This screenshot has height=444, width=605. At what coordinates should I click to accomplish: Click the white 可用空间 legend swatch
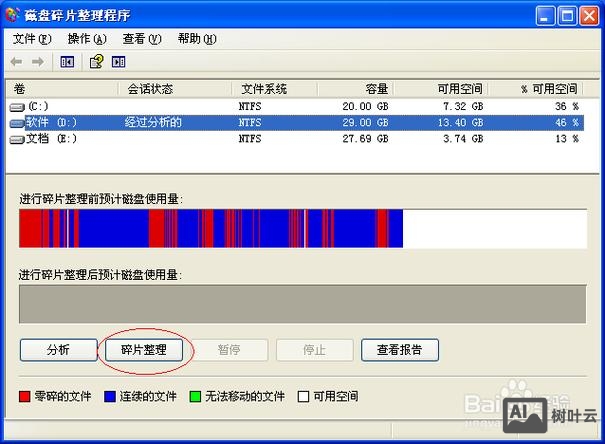[x=303, y=397]
